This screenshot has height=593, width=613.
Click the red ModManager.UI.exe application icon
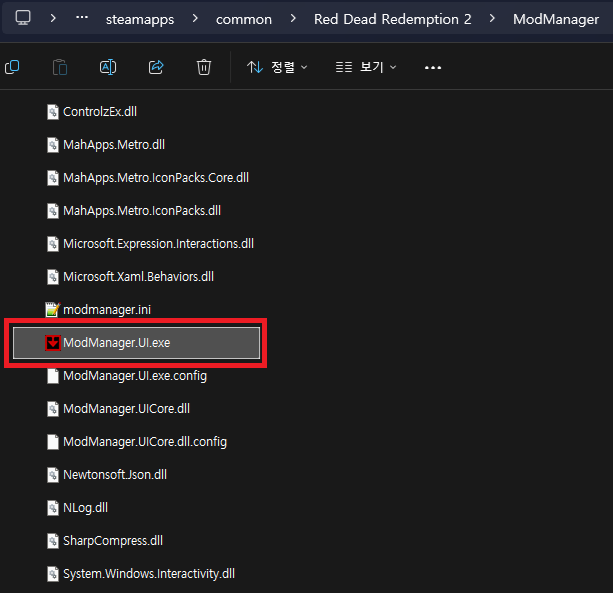click(x=53, y=343)
